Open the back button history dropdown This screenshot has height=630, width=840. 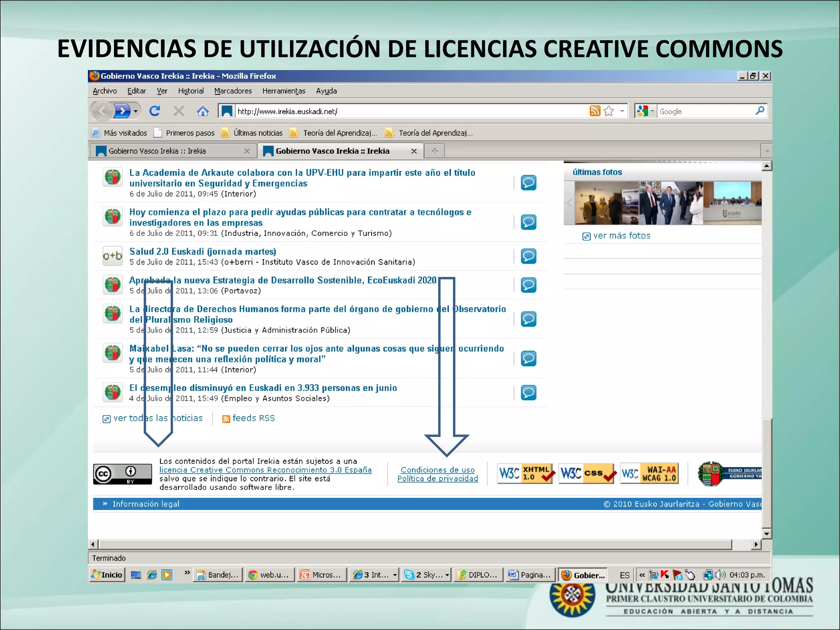(x=135, y=111)
